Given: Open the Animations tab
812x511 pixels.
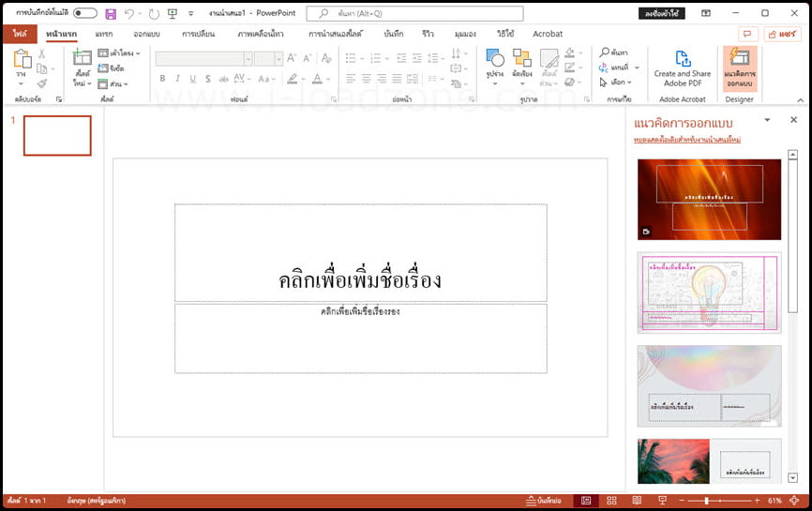Looking at the screenshot, I should [261, 34].
